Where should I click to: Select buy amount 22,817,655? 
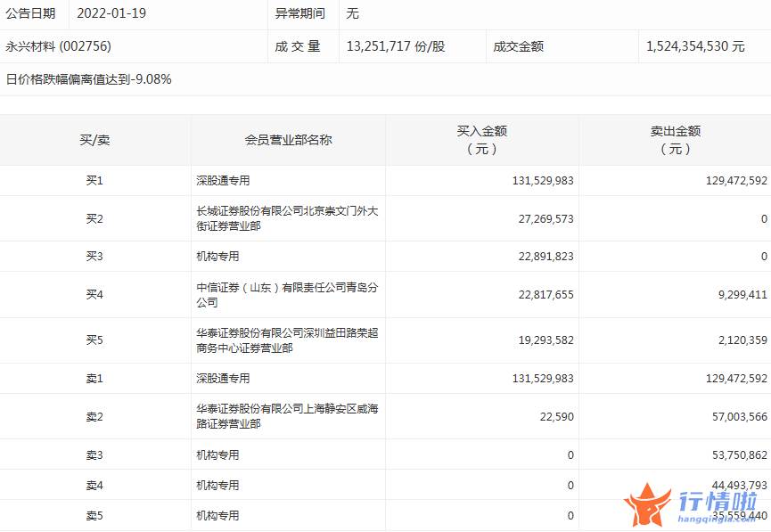click(545, 295)
